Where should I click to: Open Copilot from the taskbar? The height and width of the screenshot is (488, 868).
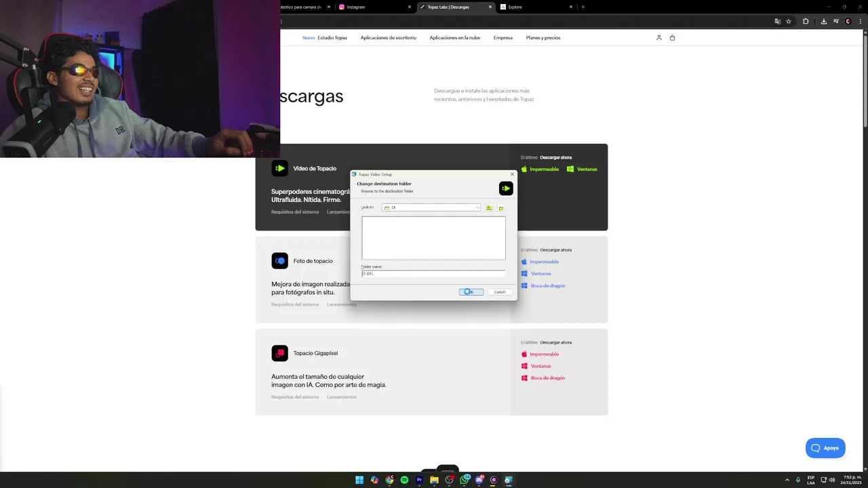[x=374, y=480]
